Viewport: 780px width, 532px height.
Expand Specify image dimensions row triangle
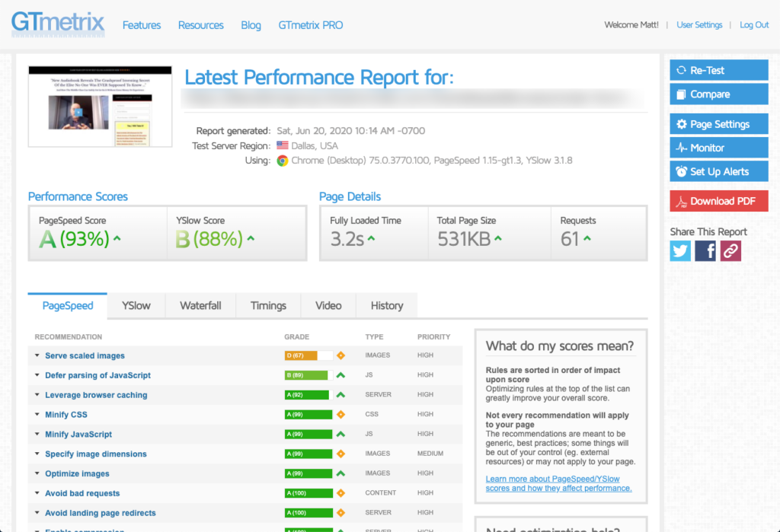click(37, 454)
